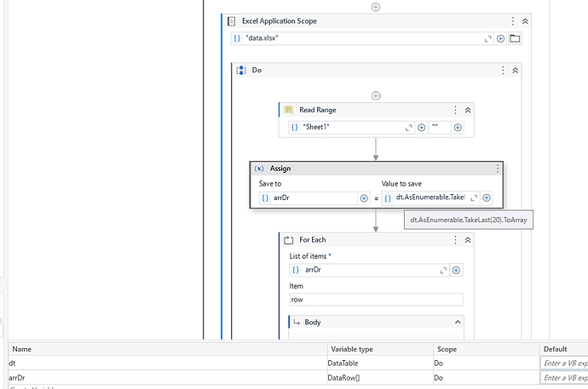Select the Assign activity header
588x389 pixels.
376,169
